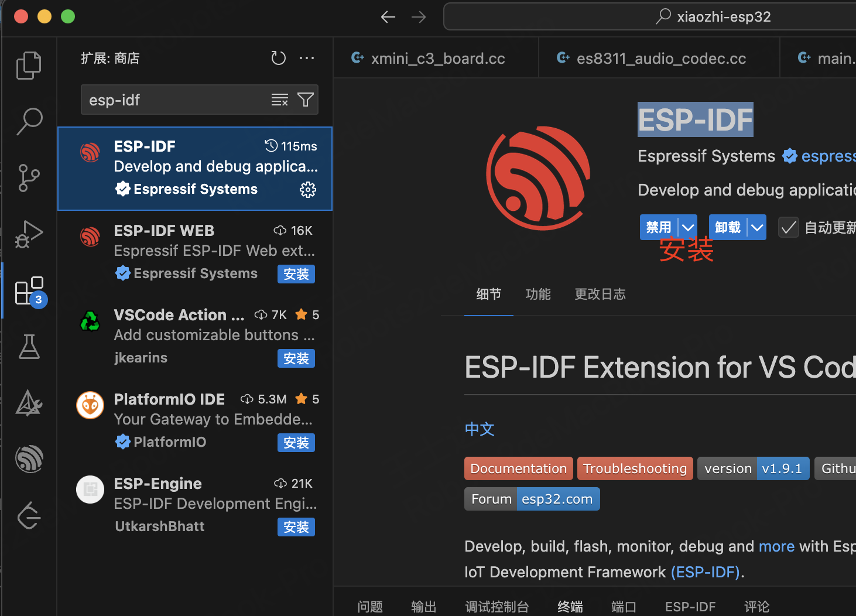Open Source Control view in activity bar
This screenshot has height=616, width=856.
[x=29, y=177]
